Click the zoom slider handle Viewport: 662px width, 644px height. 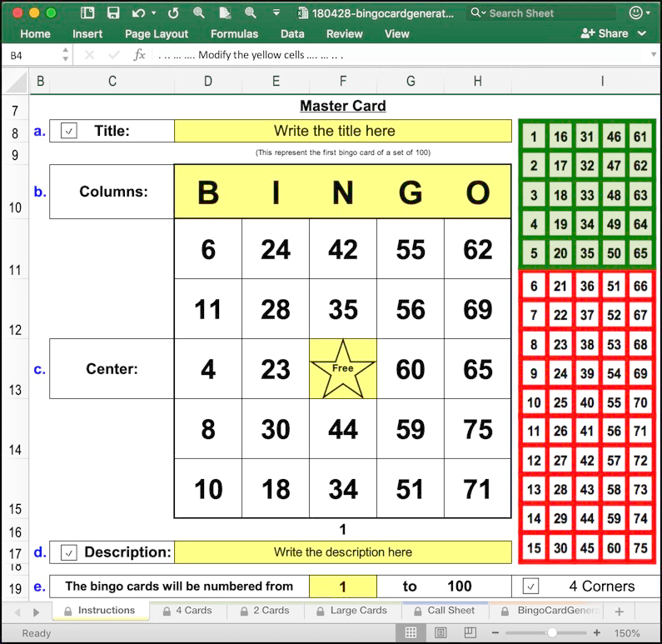coord(551,632)
